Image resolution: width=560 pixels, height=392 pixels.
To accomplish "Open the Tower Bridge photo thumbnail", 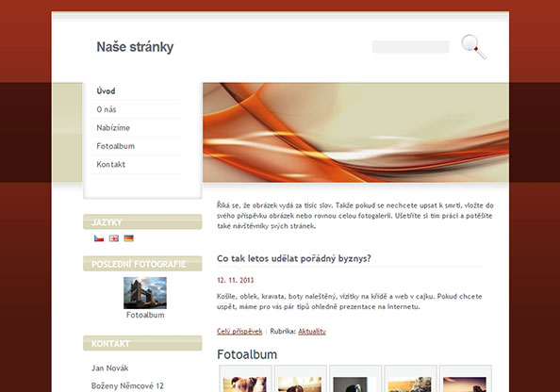I will click(145, 293).
